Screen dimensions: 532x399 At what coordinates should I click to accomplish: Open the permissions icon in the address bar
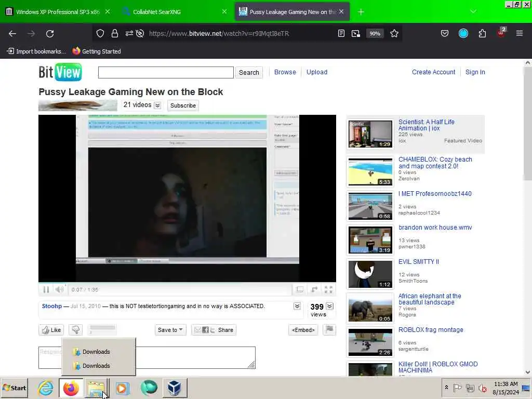(x=129, y=33)
